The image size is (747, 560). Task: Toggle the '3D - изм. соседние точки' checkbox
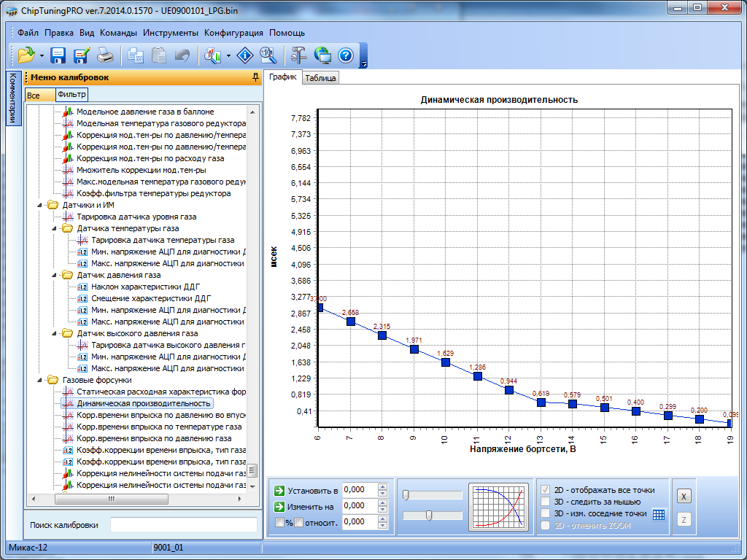pyautogui.click(x=545, y=513)
